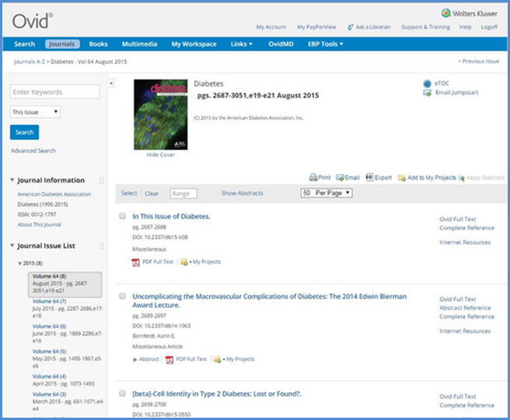Open the 50 Per Page dropdown
The height and width of the screenshot is (420, 510).
pos(327,193)
